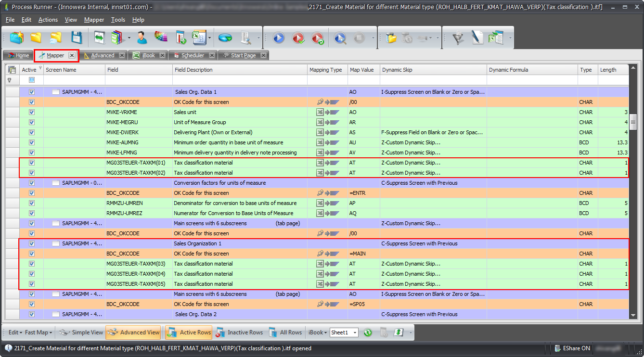Click the play with magnifier debug icon

(340, 38)
